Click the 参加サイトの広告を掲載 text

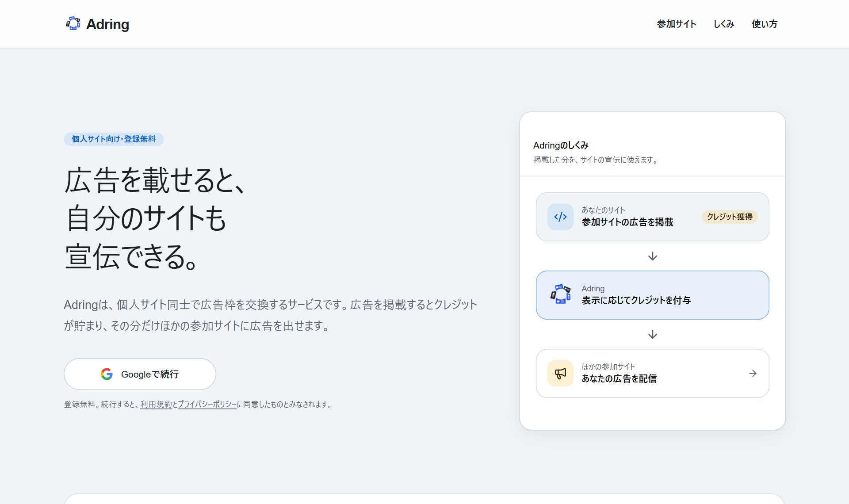[627, 222]
